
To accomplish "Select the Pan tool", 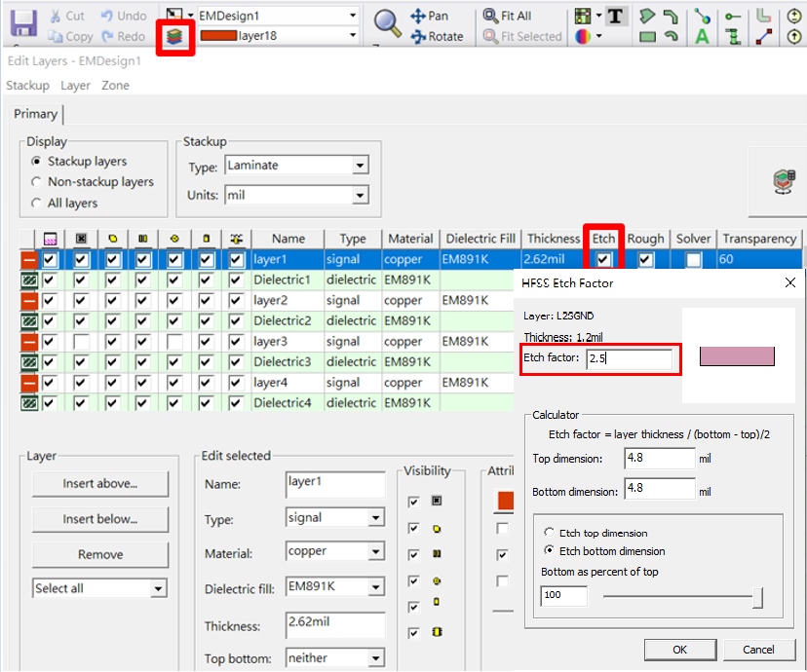I will [430, 16].
